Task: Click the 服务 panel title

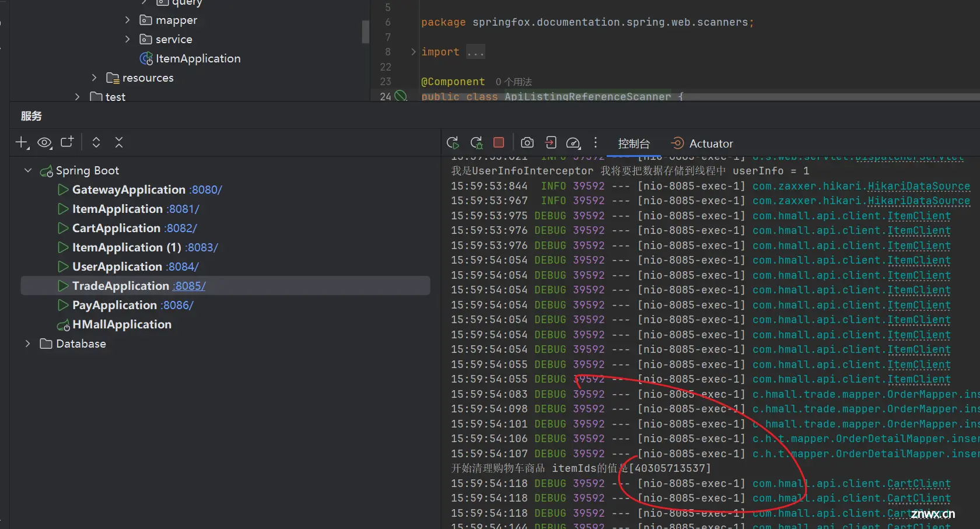Action: pyautogui.click(x=32, y=116)
